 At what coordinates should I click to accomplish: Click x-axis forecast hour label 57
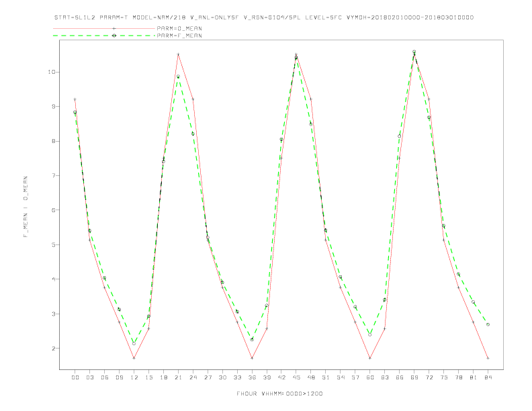pyautogui.click(x=355, y=377)
